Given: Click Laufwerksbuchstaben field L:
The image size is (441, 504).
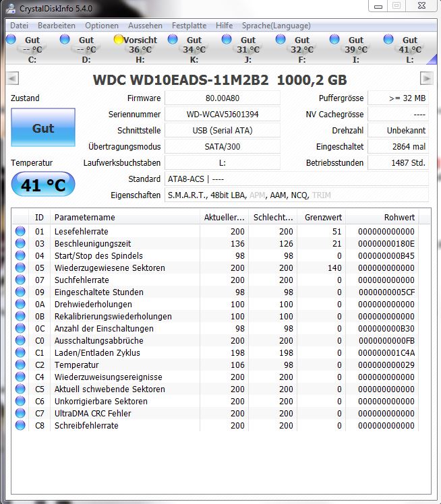Looking at the screenshot, I should [223, 162].
